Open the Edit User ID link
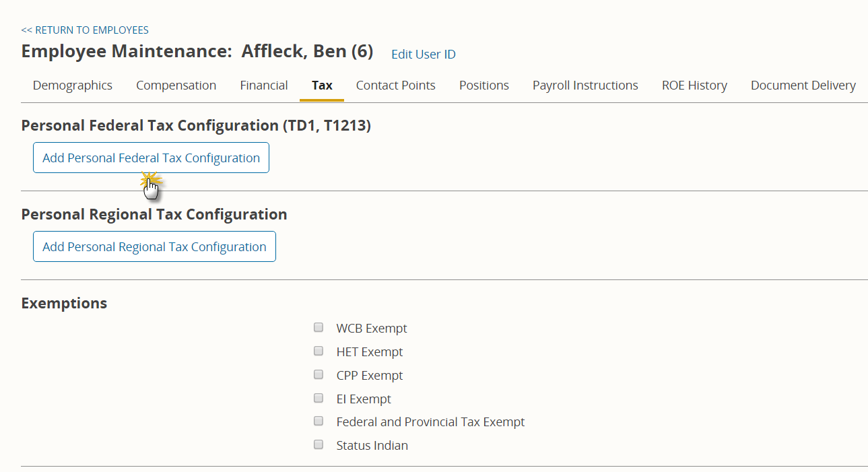The height and width of the screenshot is (472, 868). (x=424, y=55)
